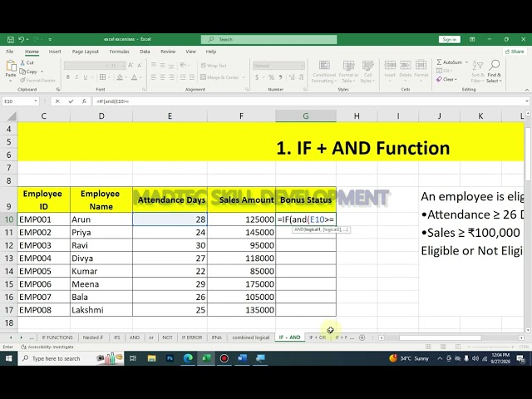Image resolution: width=532 pixels, height=399 pixels.
Task: Open the Name Box dropdown arrow
Action: coord(35,101)
